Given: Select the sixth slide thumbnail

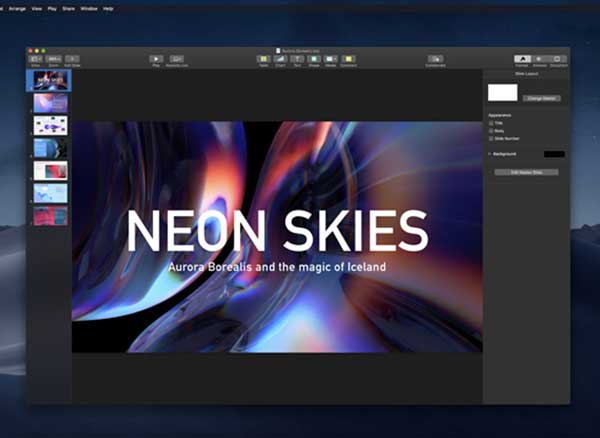Looking at the screenshot, I should tap(51, 193).
